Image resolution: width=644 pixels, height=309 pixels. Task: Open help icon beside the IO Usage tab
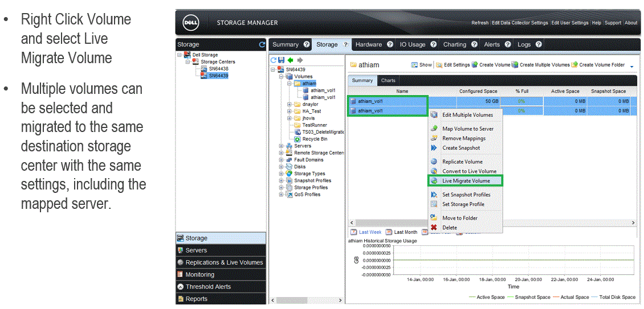click(433, 44)
